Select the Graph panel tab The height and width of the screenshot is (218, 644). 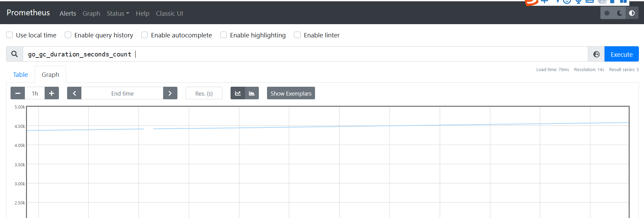50,74
